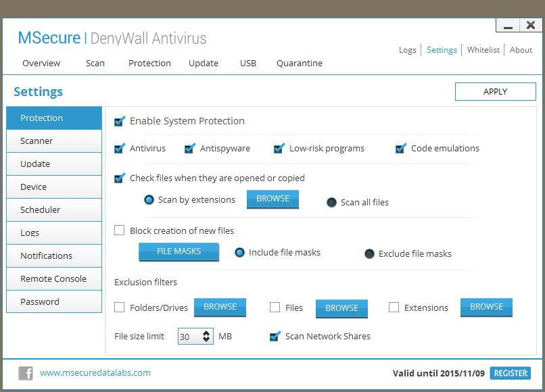Open the Scan tab

coord(95,64)
